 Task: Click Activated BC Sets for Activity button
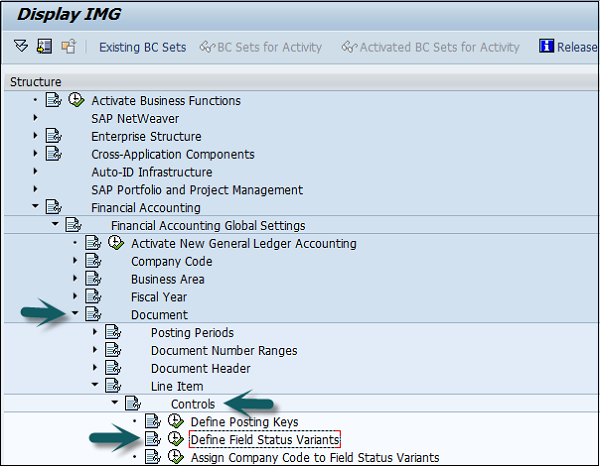pyautogui.click(x=431, y=47)
